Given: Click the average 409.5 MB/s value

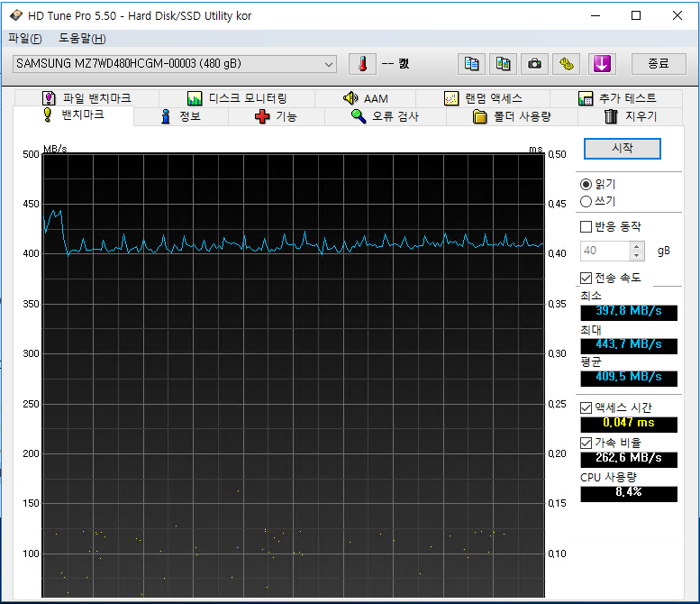Looking at the screenshot, I should pos(629,378).
